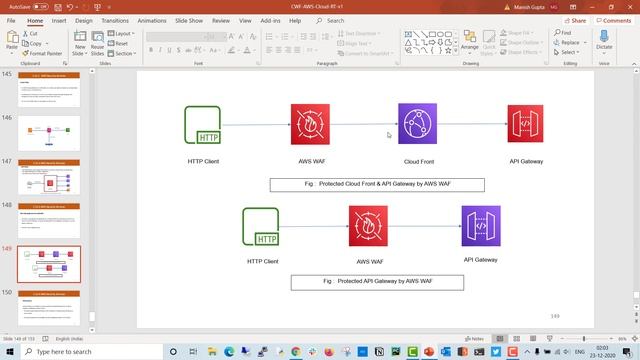The height and width of the screenshot is (360, 640).
Task: Select the text box shape tool
Action: [x=408, y=34]
